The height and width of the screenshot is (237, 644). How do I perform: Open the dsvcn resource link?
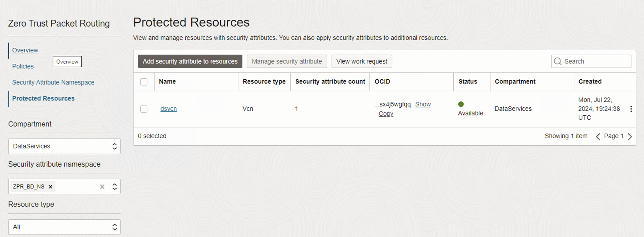[169, 109]
